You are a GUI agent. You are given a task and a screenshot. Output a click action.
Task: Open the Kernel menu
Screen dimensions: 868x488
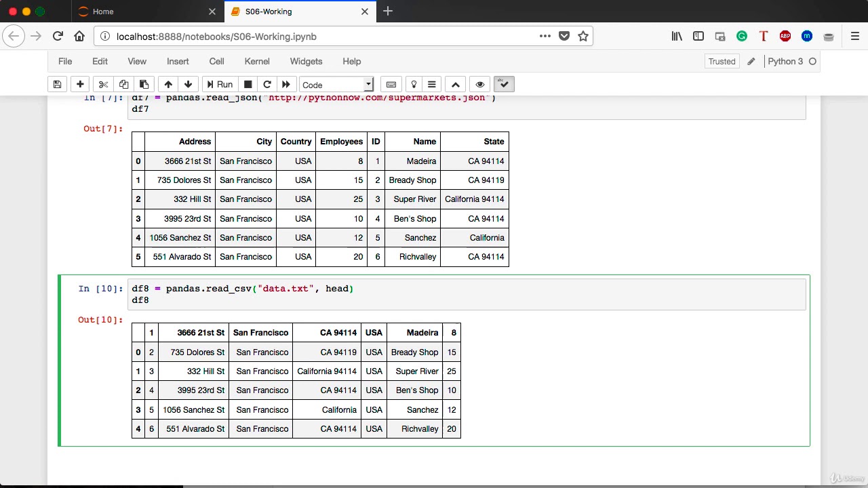257,61
